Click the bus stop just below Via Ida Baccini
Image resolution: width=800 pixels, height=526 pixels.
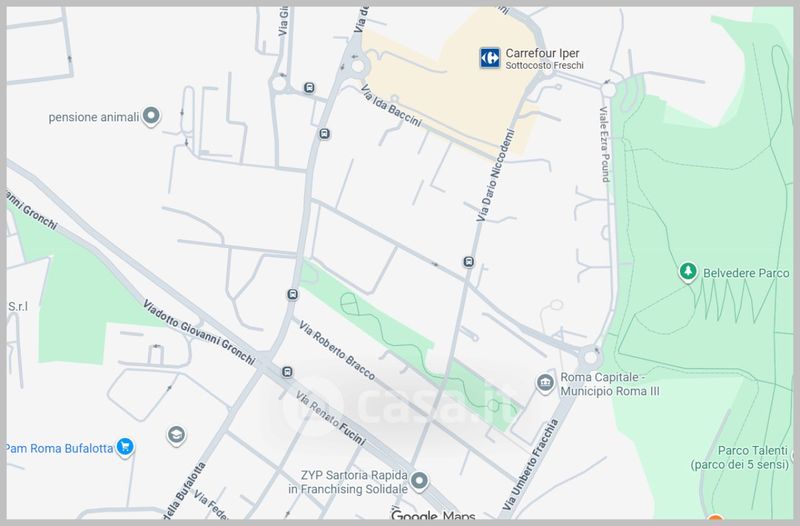pyautogui.click(x=324, y=134)
